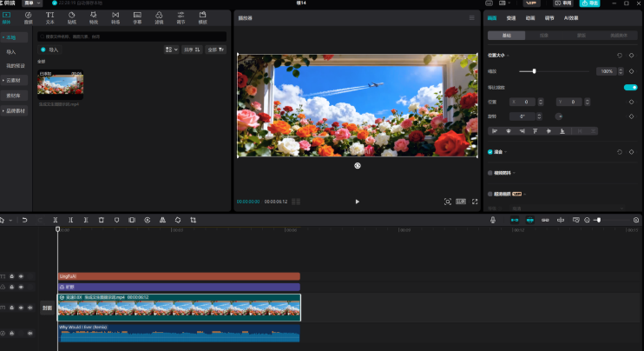
Task: Click the undo arrow in timeline toolbar
Action: point(24,221)
